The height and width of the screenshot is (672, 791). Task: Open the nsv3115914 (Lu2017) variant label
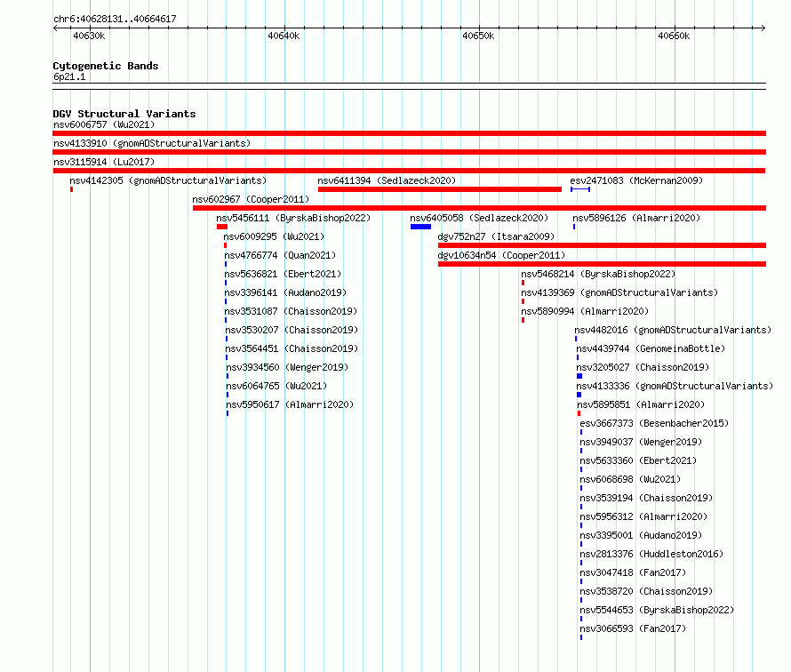pos(104,162)
